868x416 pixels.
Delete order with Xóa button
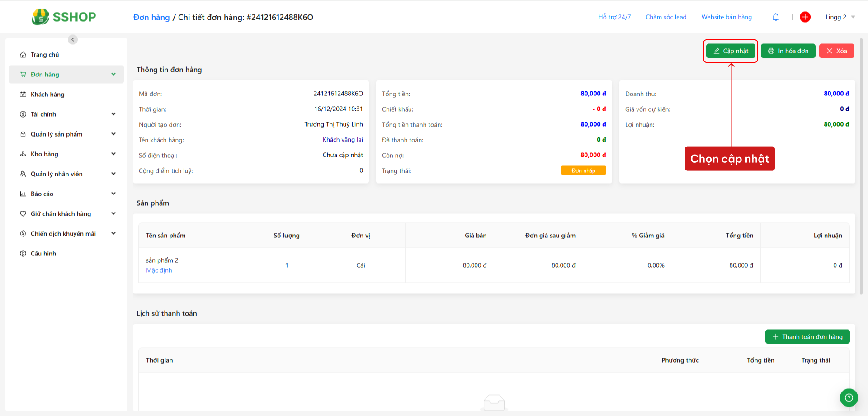click(836, 51)
